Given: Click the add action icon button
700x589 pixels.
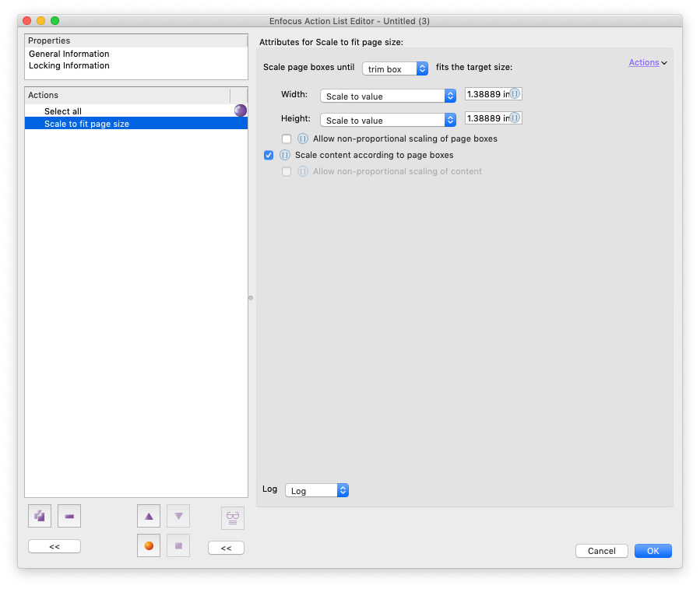Looking at the screenshot, I should point(40,516).
